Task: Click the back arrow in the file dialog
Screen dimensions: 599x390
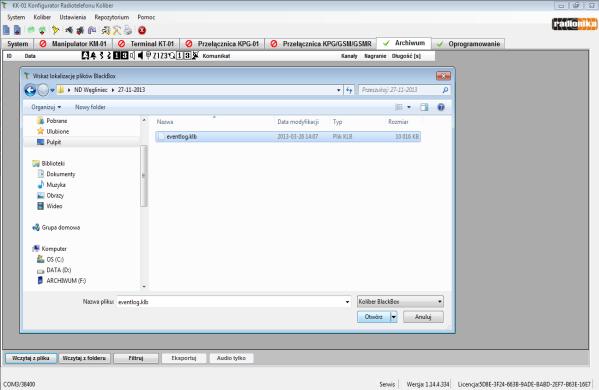Action: tap(30, 90)
